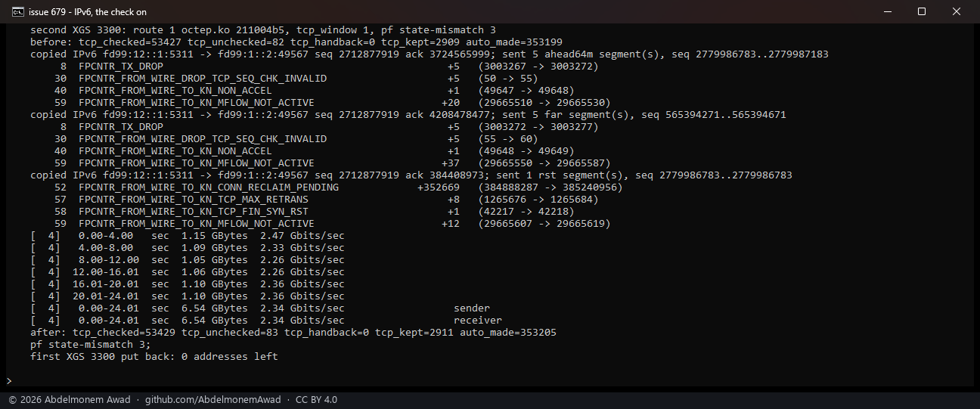Click the 'CC BY 4.0' license text
Screen dimensions: 980x409
tap(316, 400)
